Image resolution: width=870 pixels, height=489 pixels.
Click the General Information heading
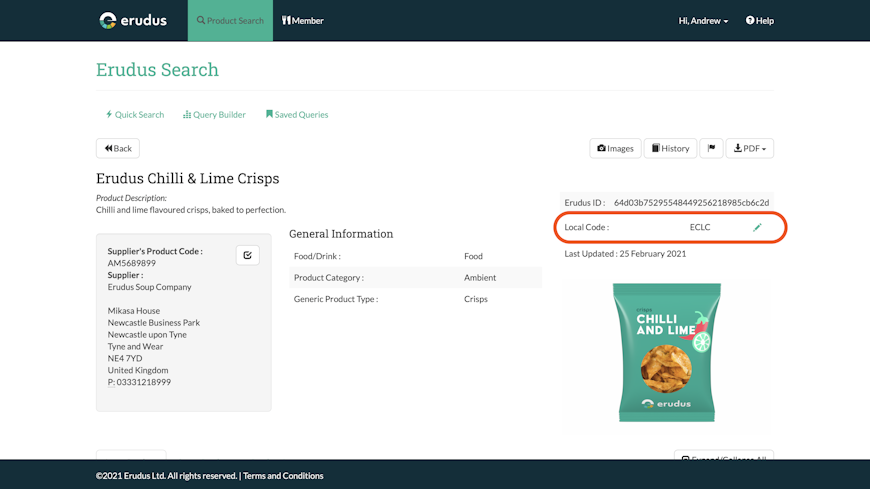(x=341, y=234)
